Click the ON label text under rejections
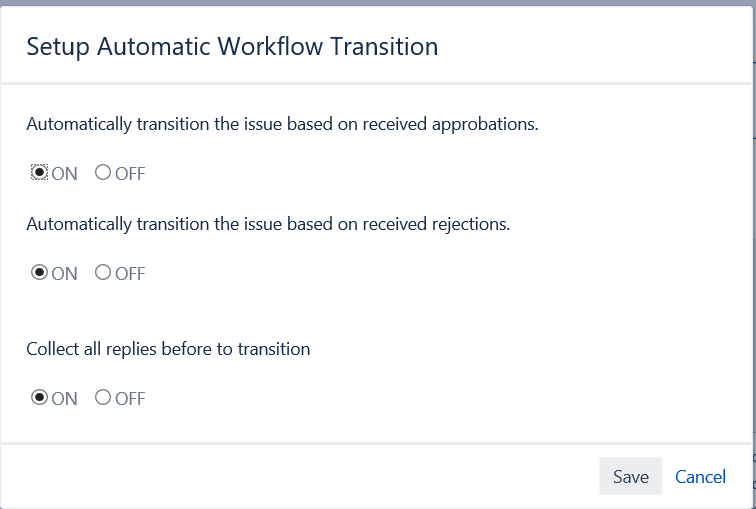Viewport: 756px width, 509px height. click(64, 274)
